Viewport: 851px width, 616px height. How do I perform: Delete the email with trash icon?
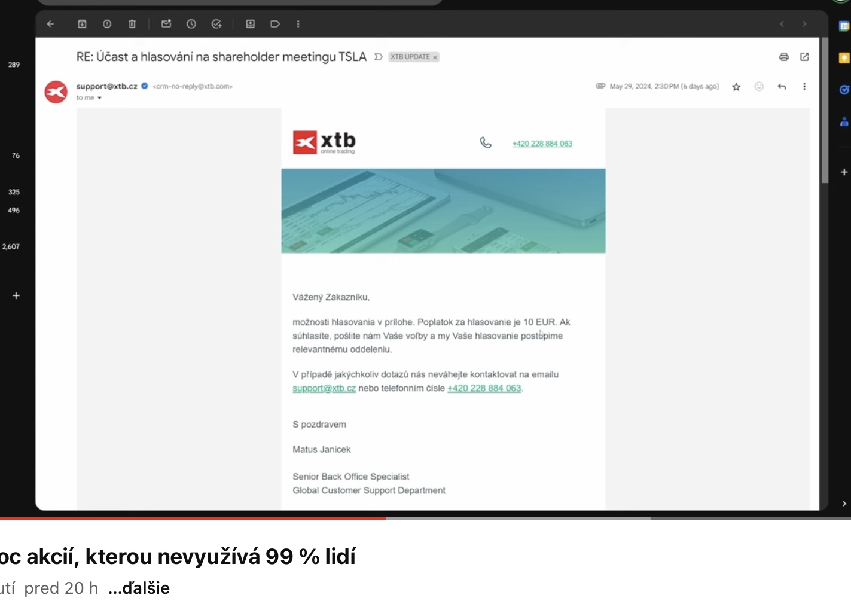coord(132,24)
